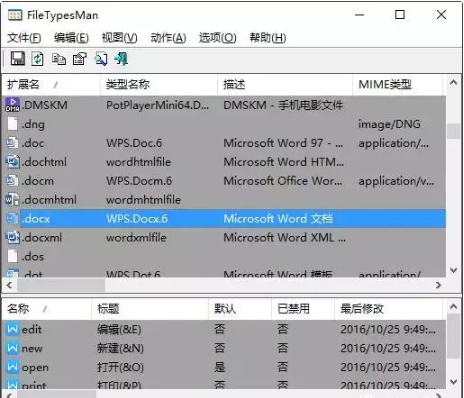Image resolution: width=464 pixels, height=398 pixels.
Task: Click the FileTypesMan title bar icon
Action: click(15, 15)
